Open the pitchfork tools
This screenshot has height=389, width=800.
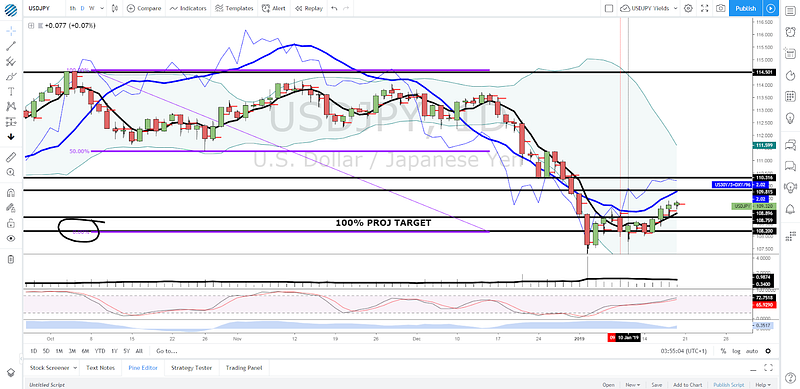(x=11, y=62)
